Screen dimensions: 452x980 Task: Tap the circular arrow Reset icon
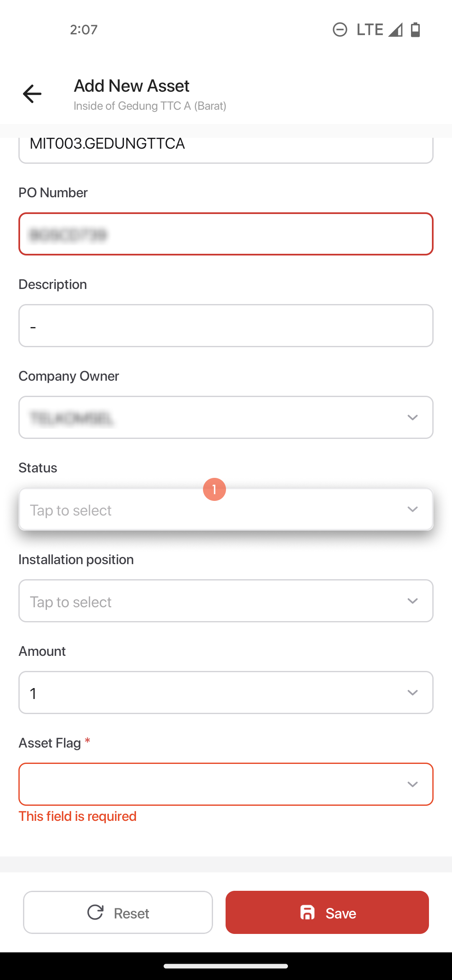95,912
